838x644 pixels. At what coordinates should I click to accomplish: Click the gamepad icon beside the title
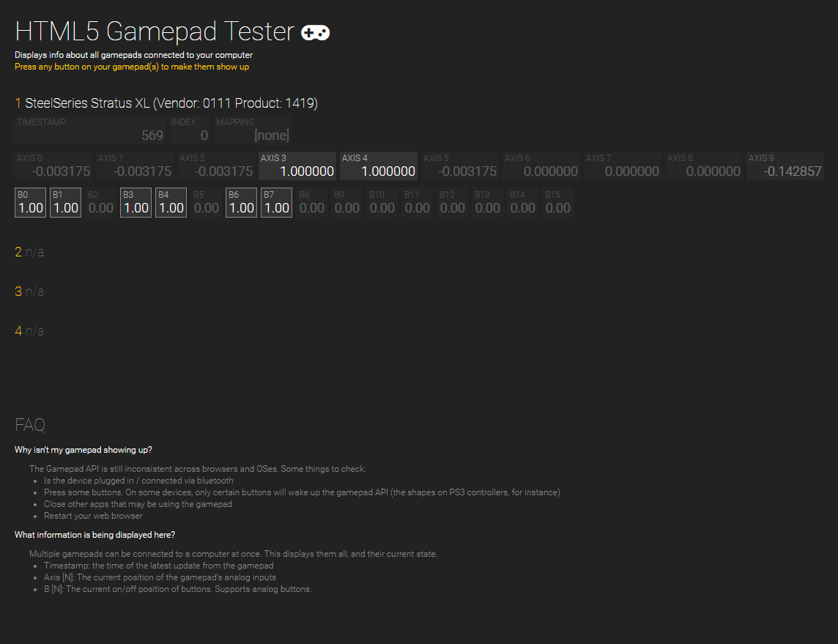(315, 32)
